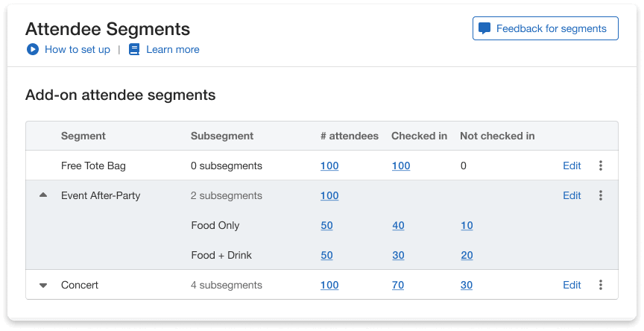644x331 pixels.
Task: Edit the Concert segment
Action: point(572,285)
